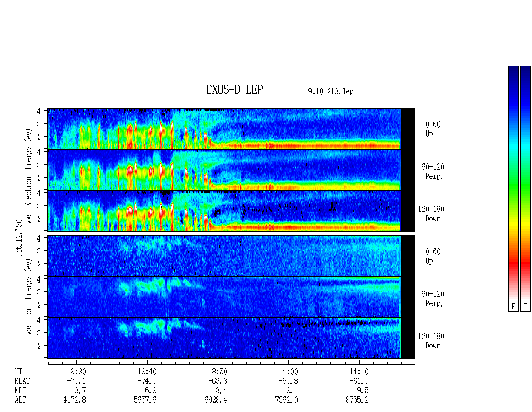Screen dimensions: 532x412
Task: Click the boxed I label under the color bar
Action: 525,307
